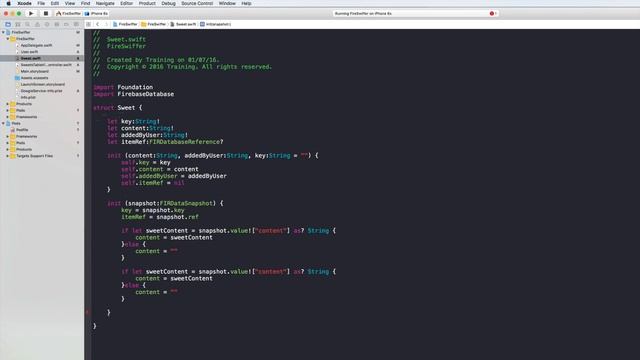Screen dimensions: 640x360
Task: Click 'struct Sweet {' line in editor
Action: (x=118, y=108)
